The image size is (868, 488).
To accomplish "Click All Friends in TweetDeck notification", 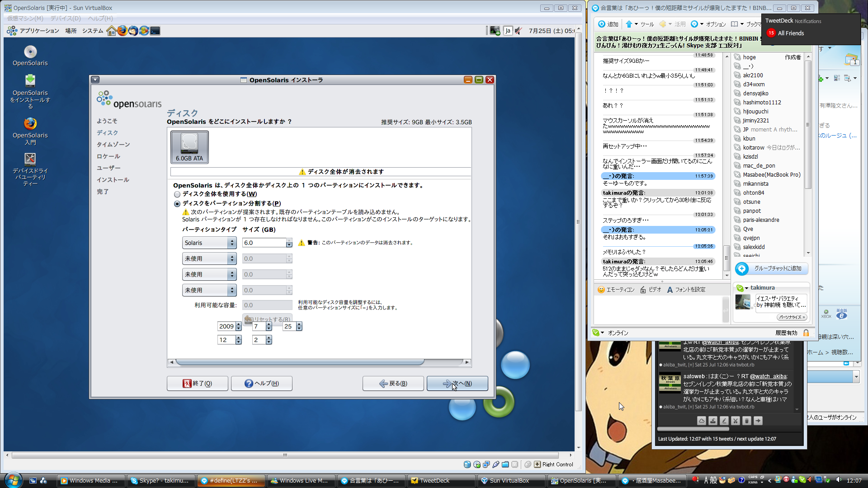I will click(x=791, y=33).
